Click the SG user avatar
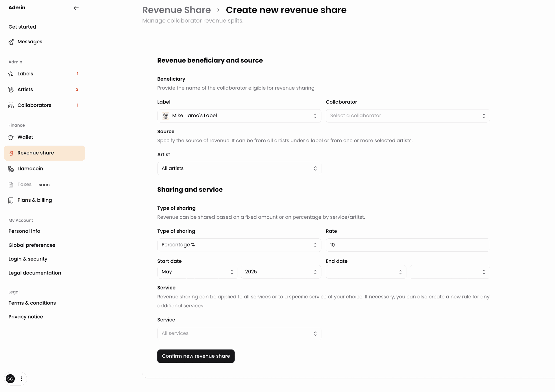555x392 pixels. point(10,379)
